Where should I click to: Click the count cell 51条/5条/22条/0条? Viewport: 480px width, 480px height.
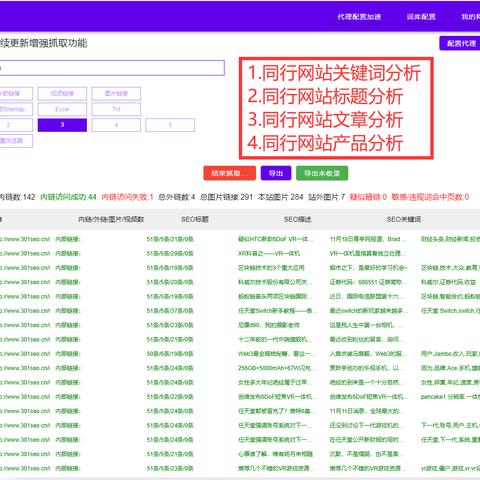point(170,397)
